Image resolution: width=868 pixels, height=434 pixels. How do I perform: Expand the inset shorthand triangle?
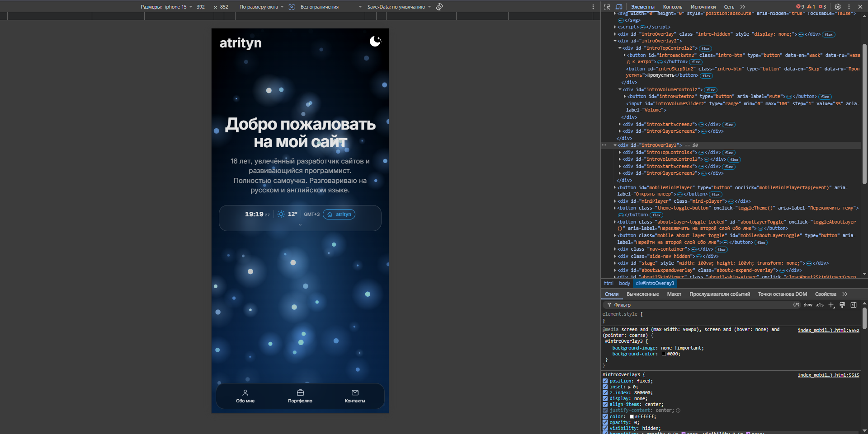pyautogui.click(x=629, y=387)
